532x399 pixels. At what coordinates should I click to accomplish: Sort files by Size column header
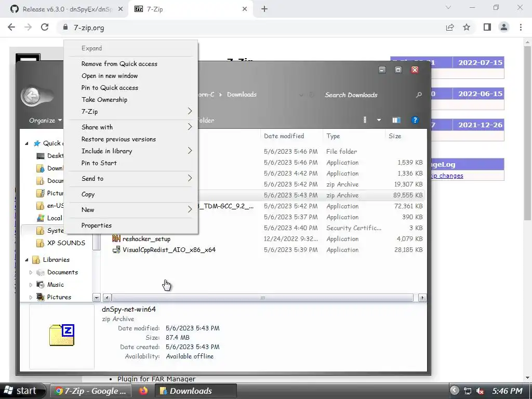tap(405, 136)
